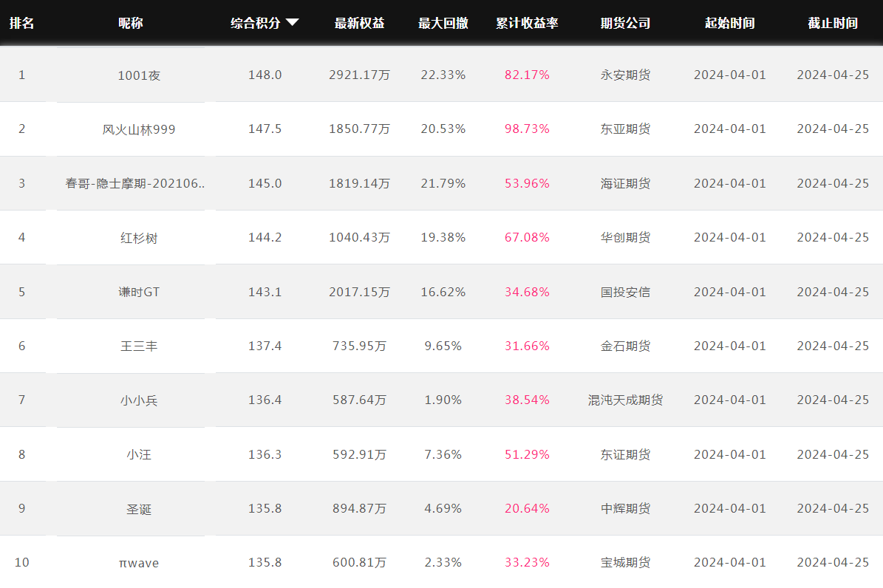883x588 pixels.
Task: Select nickname 红杉树
Action: (x=139, y=239)
